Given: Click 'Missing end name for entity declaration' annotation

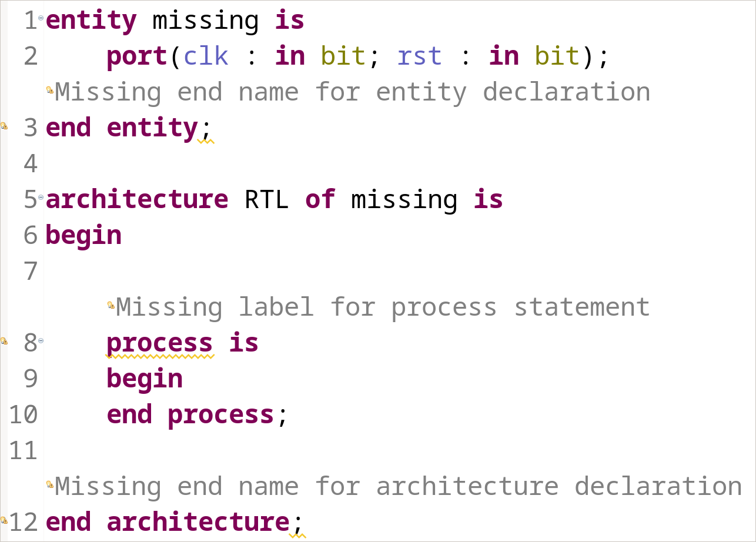Looking at the screenshot, I should pyautogui.click(x=353, y=92).
